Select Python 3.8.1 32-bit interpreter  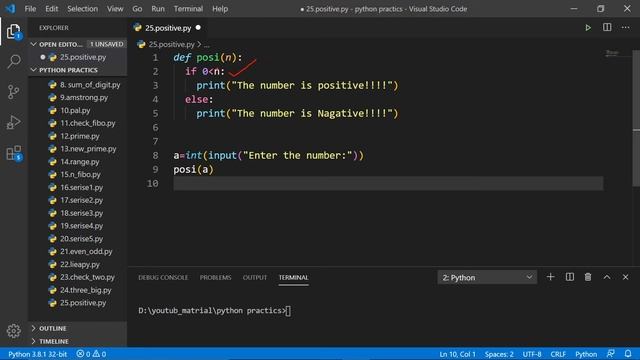pos(38,354)
